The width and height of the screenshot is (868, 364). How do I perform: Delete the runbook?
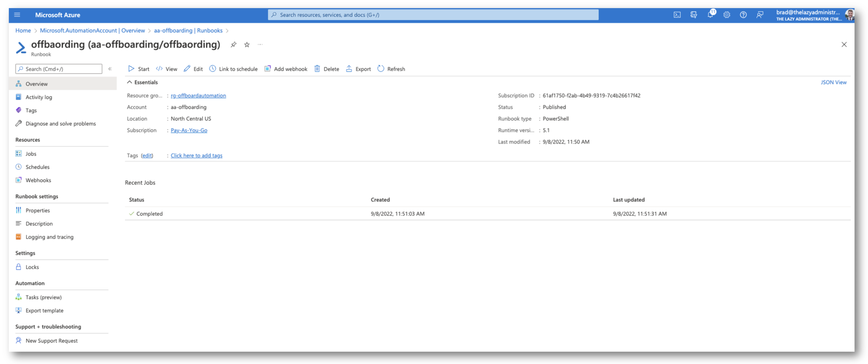pos(326,69)
